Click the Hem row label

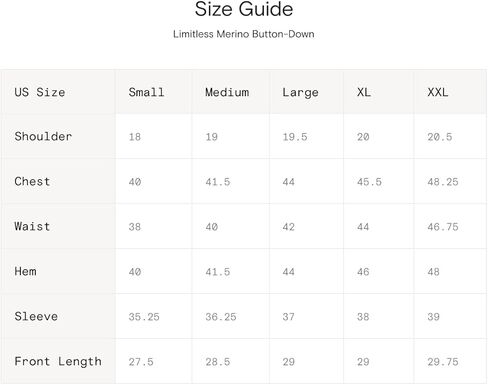[x=25, y=271]
